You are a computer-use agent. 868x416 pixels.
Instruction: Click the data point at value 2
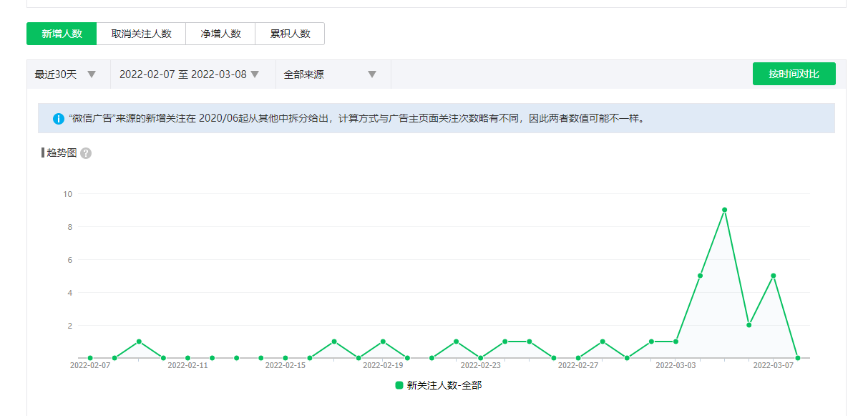[x=748, y=325]
